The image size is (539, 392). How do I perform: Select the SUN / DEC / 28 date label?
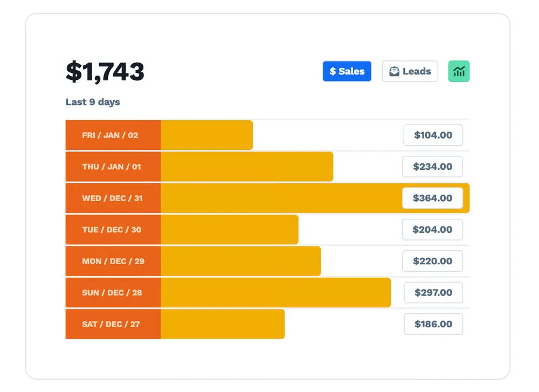112,293
